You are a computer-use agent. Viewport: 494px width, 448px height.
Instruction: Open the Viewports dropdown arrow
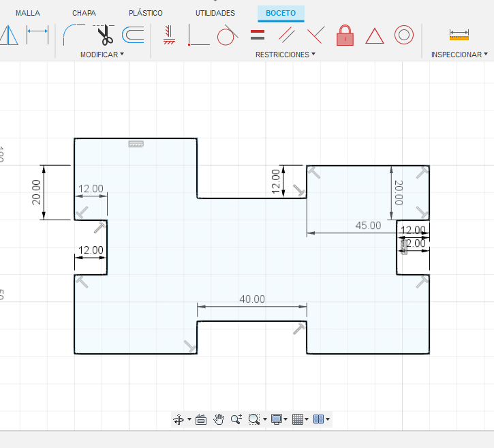[328, 419]
